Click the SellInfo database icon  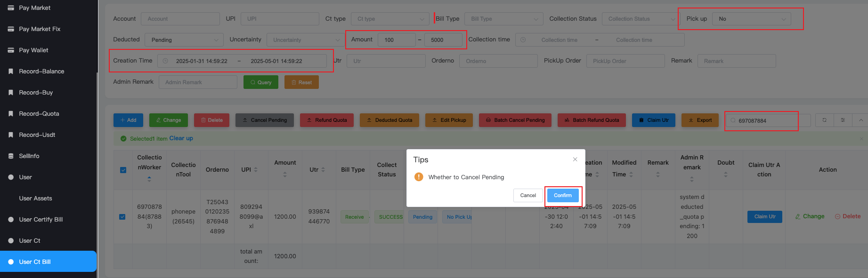click(x=10, y=156)
